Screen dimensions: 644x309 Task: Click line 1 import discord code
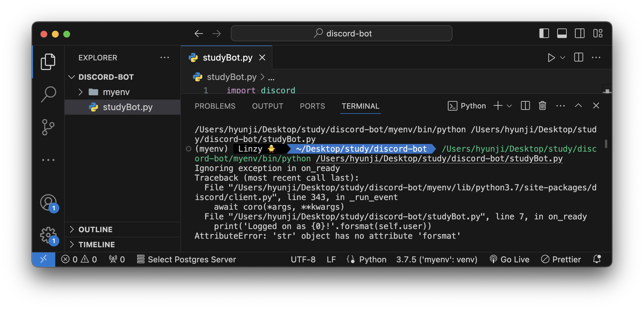tap(261, 90)
